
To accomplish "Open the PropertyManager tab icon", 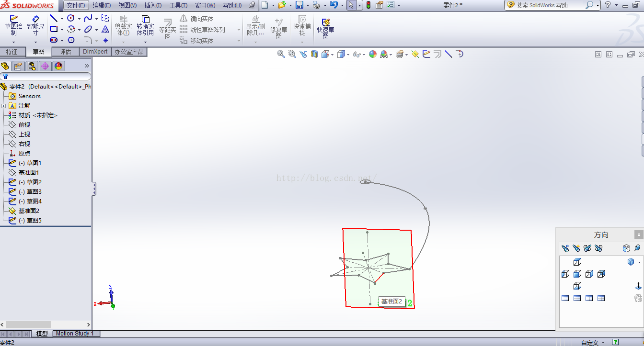I will coord(18,66).
